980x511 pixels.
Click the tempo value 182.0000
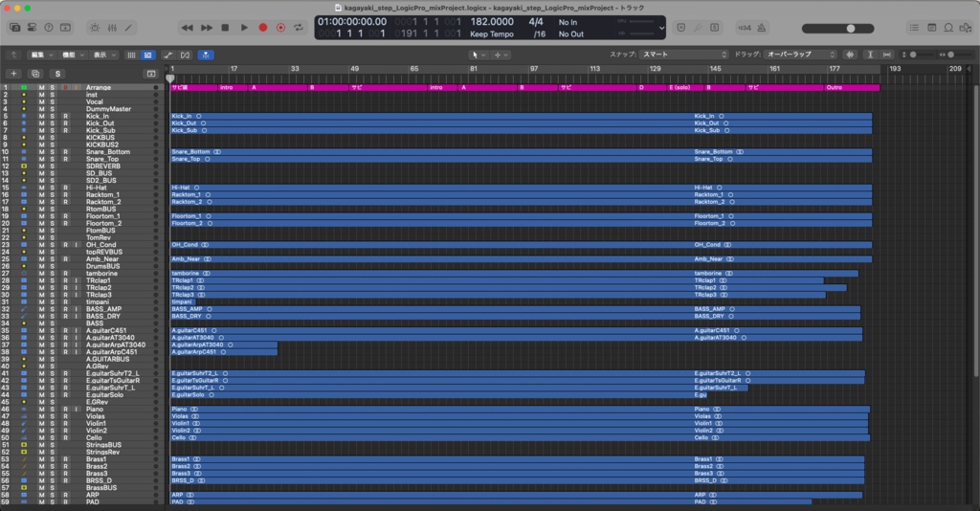pos(492,22)
